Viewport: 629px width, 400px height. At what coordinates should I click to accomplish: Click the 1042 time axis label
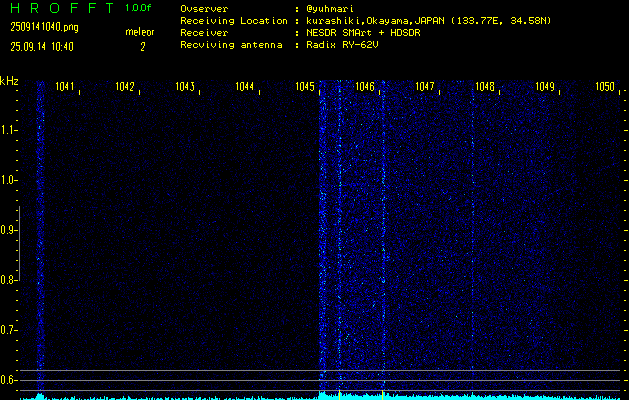(x=125, y=86)
